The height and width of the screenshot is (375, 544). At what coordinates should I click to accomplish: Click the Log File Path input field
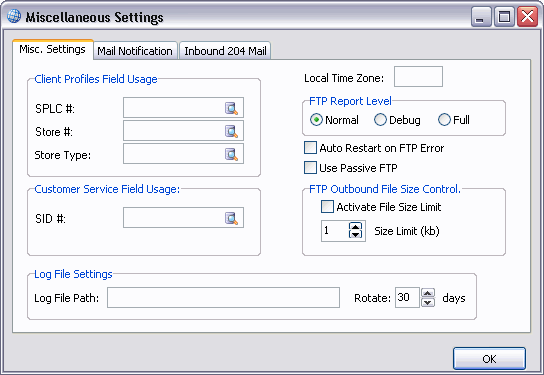223,298
